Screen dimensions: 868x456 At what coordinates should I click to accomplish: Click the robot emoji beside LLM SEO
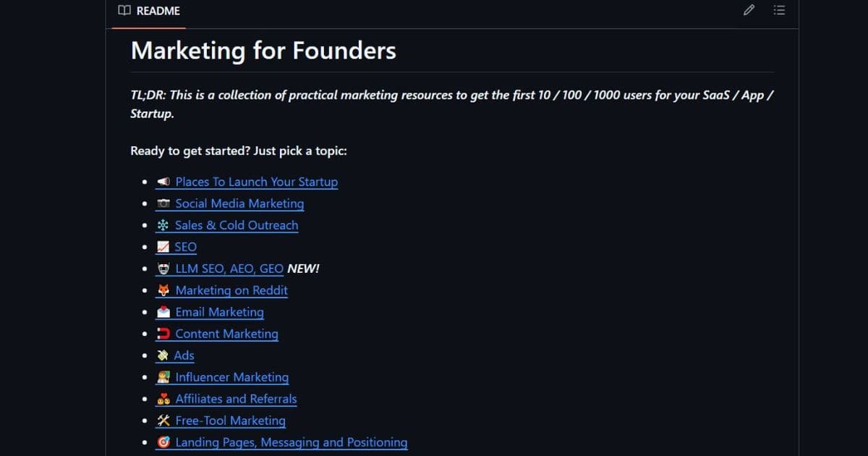click(163, 269)
